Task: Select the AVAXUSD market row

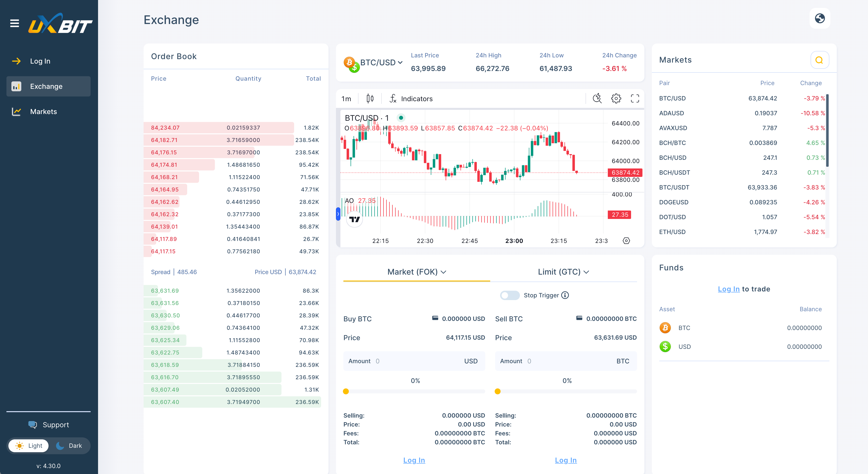Action: (742, 128)
